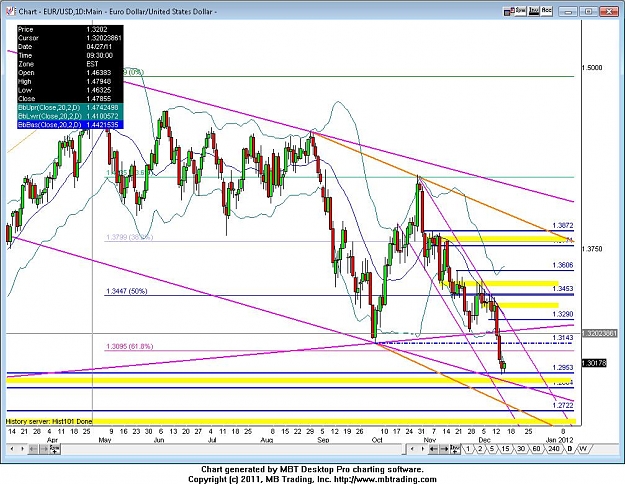The height and width of the screenshot is (484, 625).
Task: Click the Close 1.47855 row in data box
Action: 70,99
